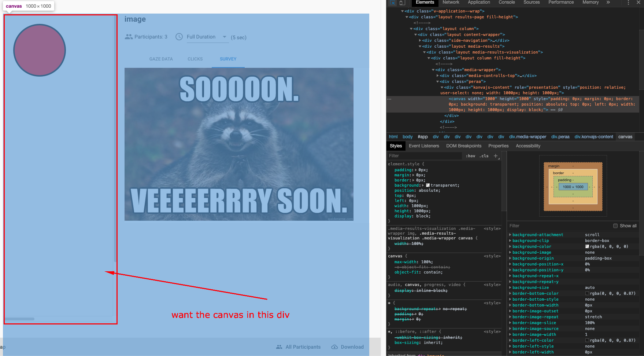644x356 pixels.
Task: Expand background-attachment computed property
Action: pos(510,235)
